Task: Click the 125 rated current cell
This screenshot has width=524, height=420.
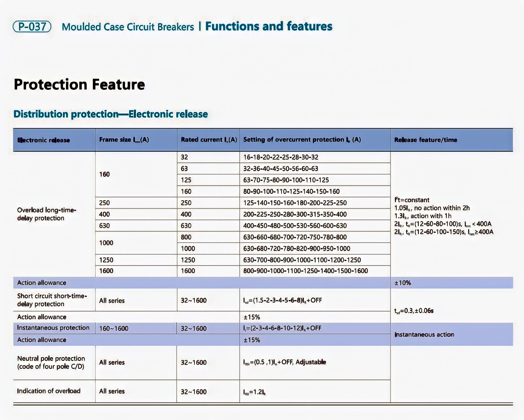Action: point(186,180)
